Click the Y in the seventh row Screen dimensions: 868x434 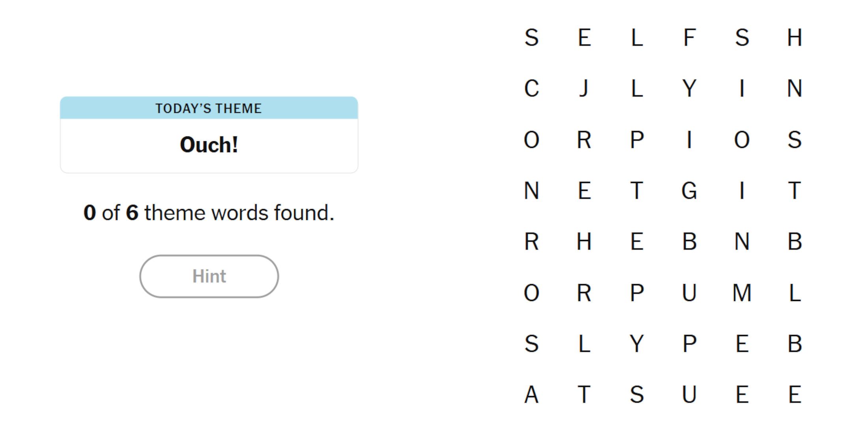click(638, 344)
